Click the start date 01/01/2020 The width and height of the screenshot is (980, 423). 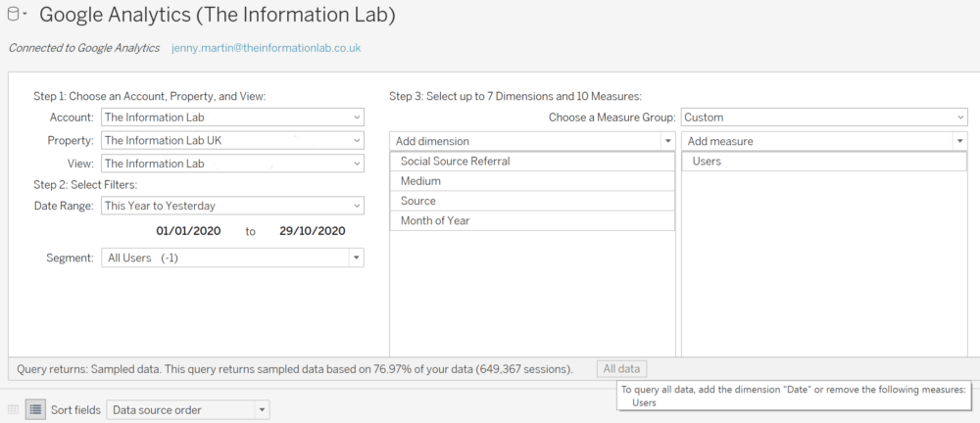pos(188,231)
